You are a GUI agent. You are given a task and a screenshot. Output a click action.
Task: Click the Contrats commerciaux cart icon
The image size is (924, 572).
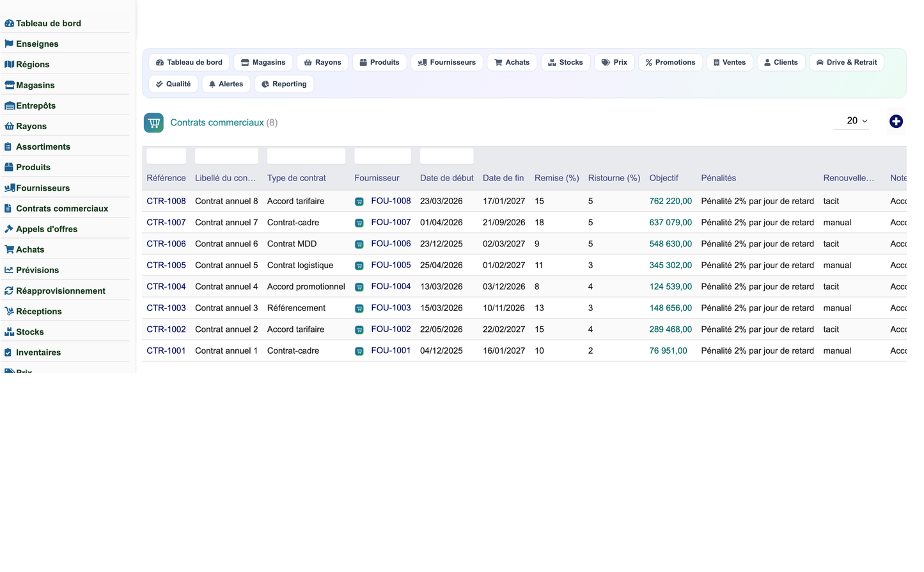click(153, 123)
